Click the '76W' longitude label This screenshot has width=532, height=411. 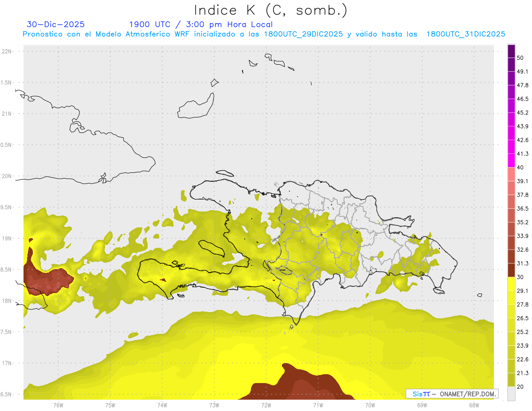point(58,405)
